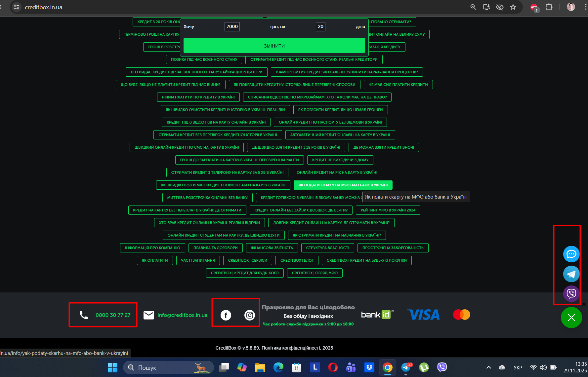
Task: Open РЕЙТИНГ МФО В УКРАЇНІ 2024 link
Action: pyautogui.click(x=388, y=210)
